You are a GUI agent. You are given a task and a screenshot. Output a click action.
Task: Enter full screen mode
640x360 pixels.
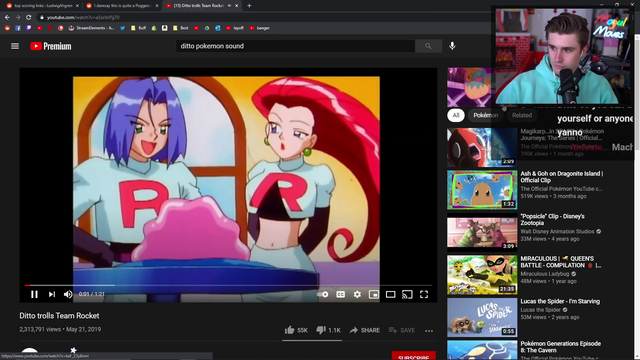pos(424,294)
